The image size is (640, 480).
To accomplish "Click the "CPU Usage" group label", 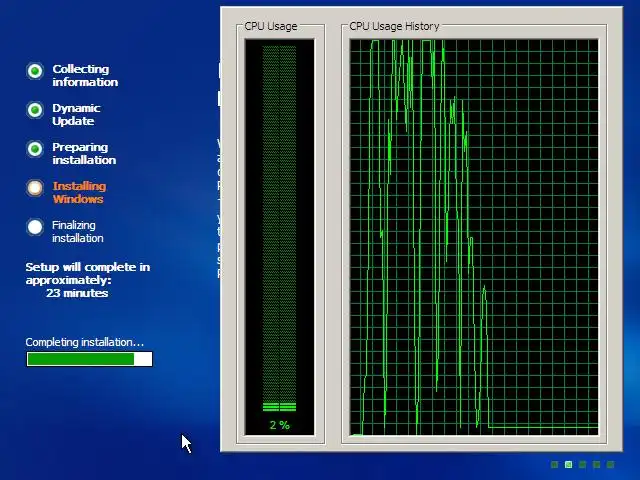I will 271,26.
